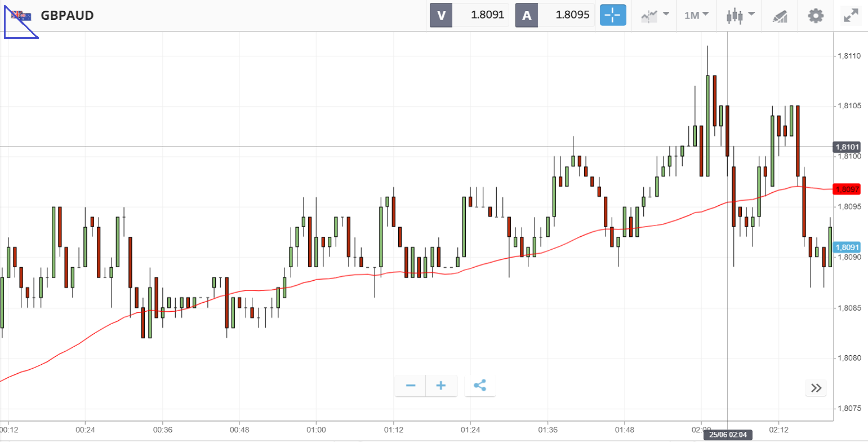868x442 pixels.
Task: Toggle the crosshair cursor button
Action: (x=612, y=15)
